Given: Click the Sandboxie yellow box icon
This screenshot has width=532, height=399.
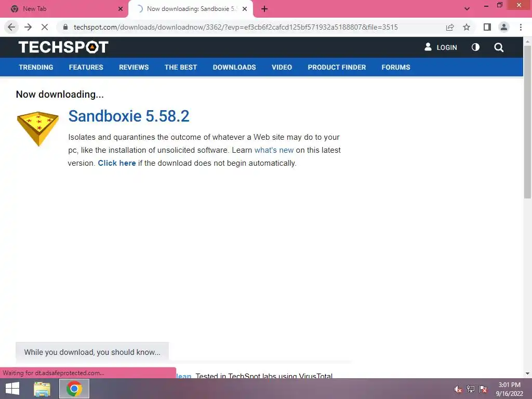Looking at the screenshot, I should pyautogui.click(x=37, y=129).
